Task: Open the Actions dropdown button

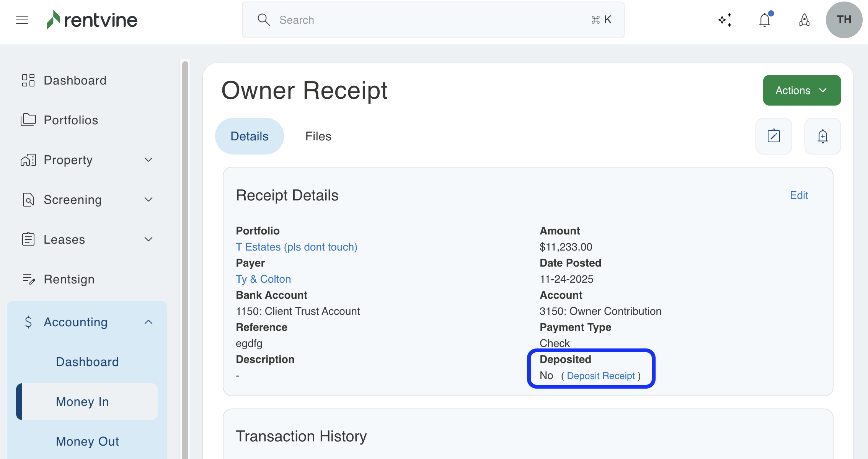Action: (802, 90)
